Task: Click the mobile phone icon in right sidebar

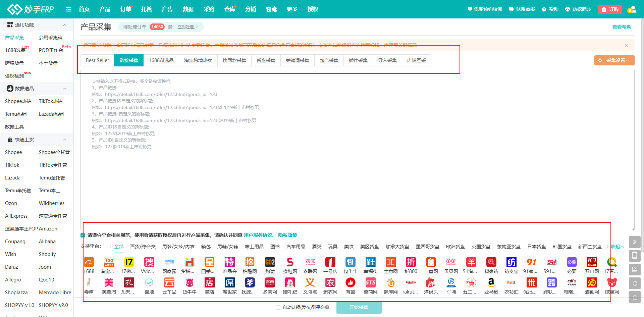Action: [x=635, y=256]
